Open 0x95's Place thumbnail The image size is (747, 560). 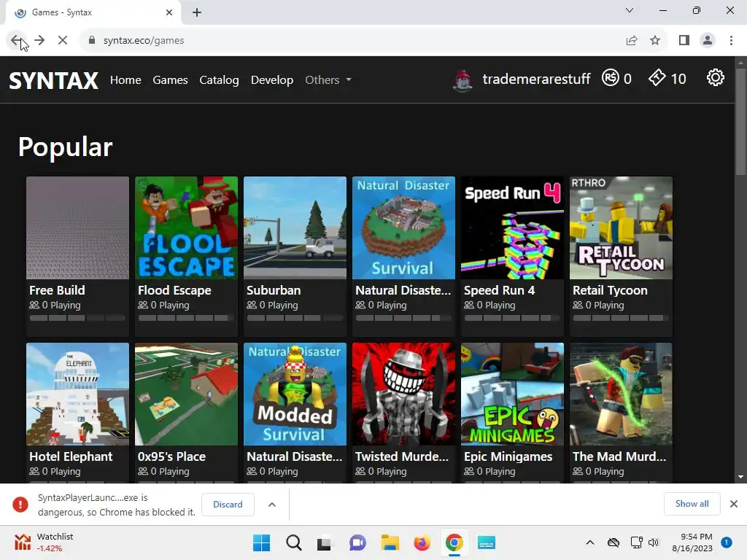click(186, 394)
